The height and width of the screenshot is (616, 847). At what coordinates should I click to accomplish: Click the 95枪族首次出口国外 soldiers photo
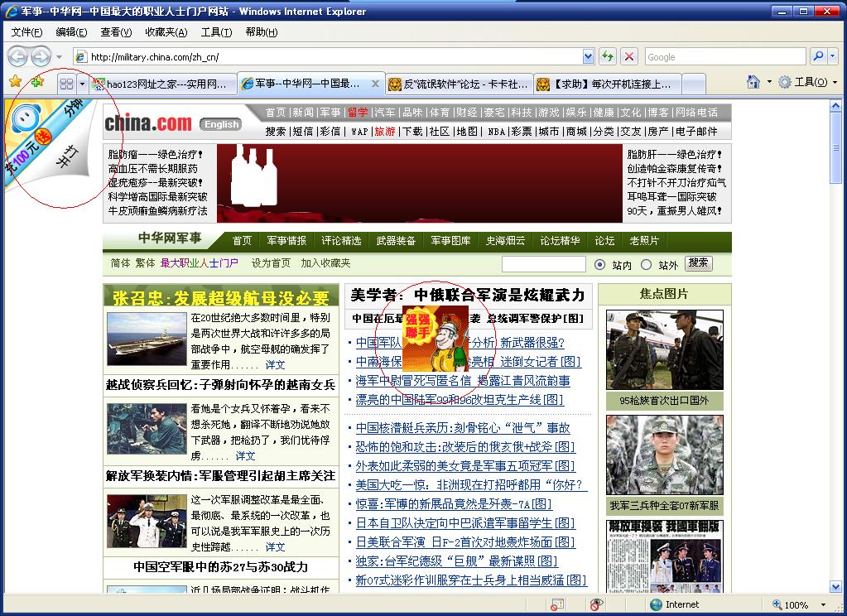664,349
